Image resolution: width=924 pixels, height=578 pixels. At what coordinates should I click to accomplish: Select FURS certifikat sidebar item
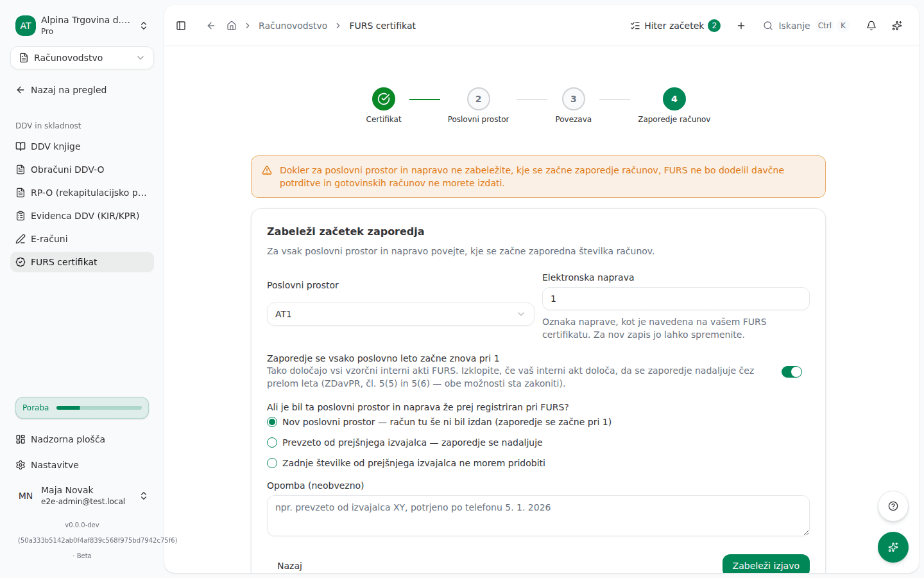point(82,262)
